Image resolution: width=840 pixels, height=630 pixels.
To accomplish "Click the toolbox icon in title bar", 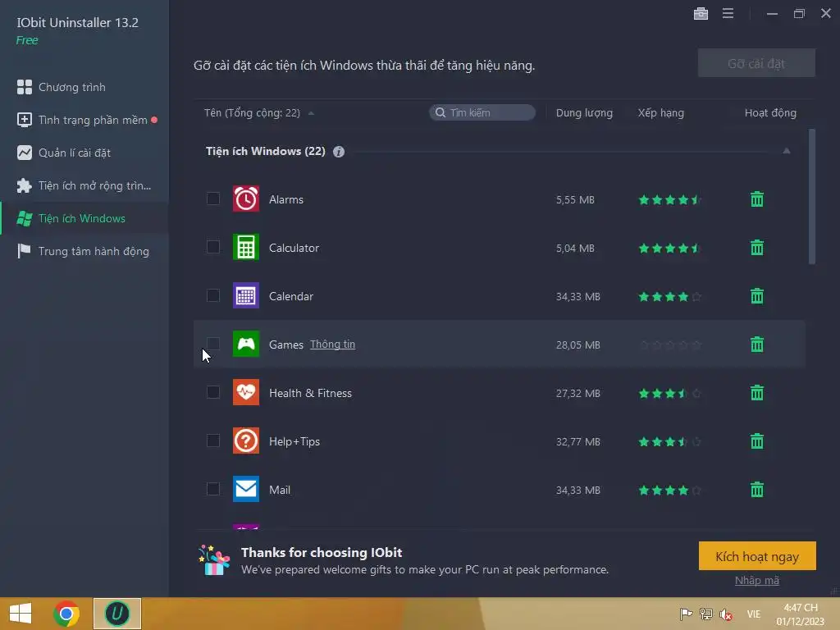I will [x=701, y=13].
